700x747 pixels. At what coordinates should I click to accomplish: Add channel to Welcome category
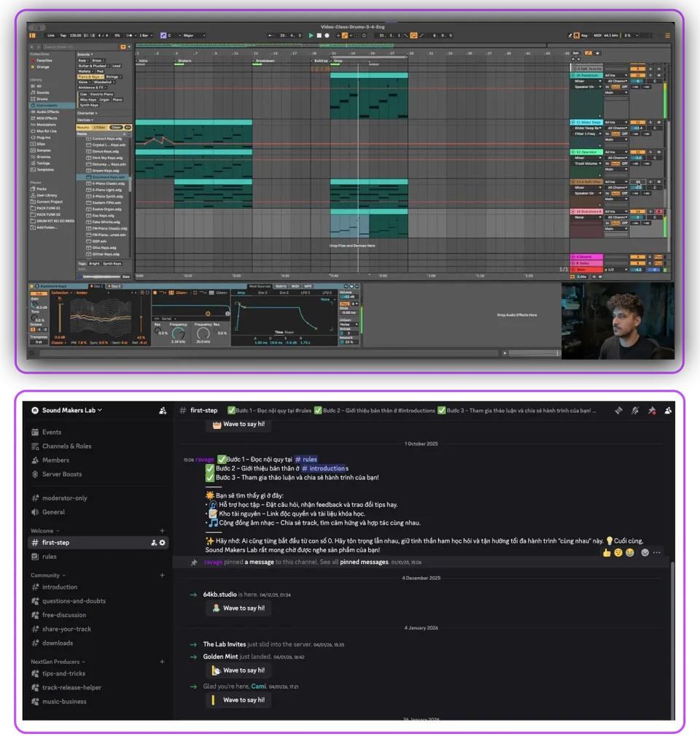point(163,531)
